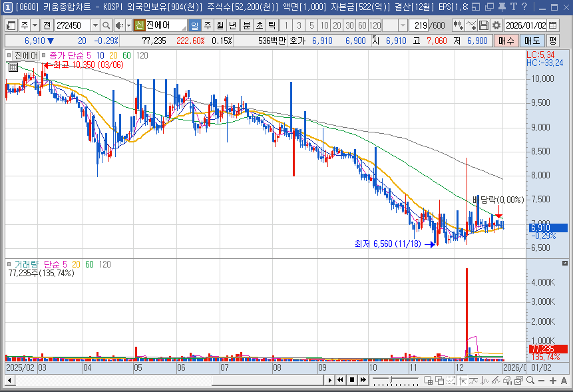
Task: Click the 신 badge before 진에어
Action: pos(139,25)
